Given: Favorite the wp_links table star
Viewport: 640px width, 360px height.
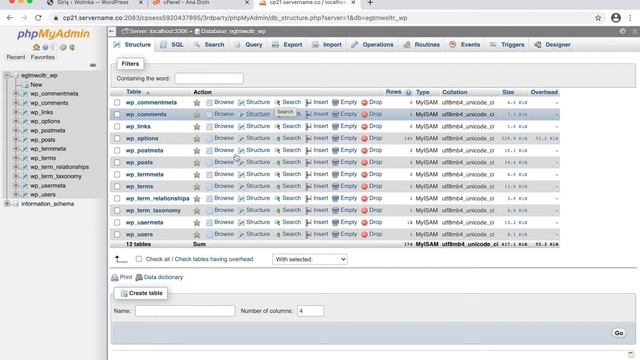Looking at the screenshot, I should click(197, 127).
